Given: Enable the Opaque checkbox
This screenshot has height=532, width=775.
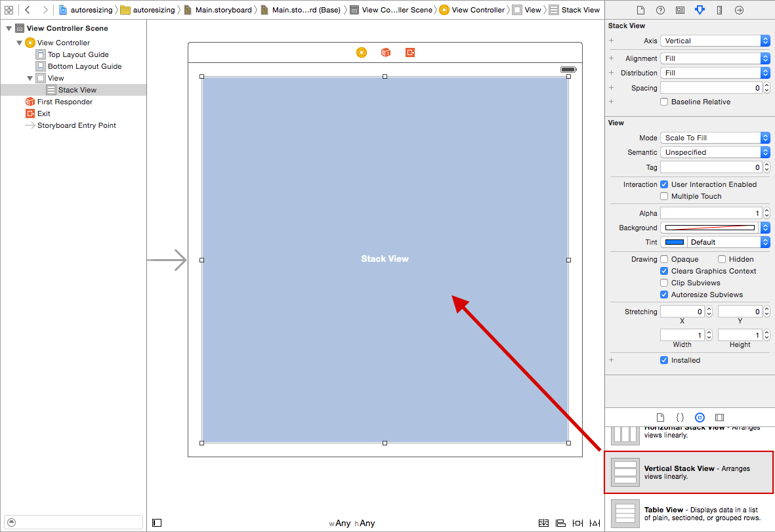Looking at the screenshot, I should coord(664,259).
